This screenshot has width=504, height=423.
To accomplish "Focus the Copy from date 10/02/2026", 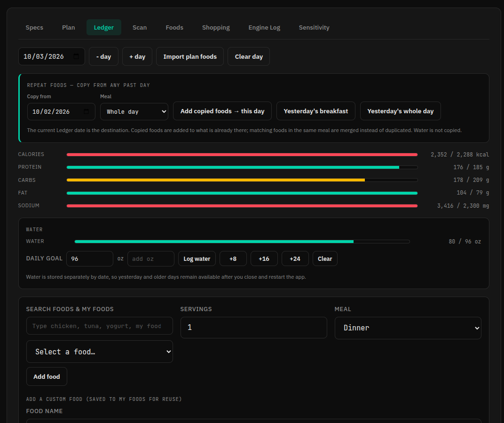I will click(x=61, y=111).
